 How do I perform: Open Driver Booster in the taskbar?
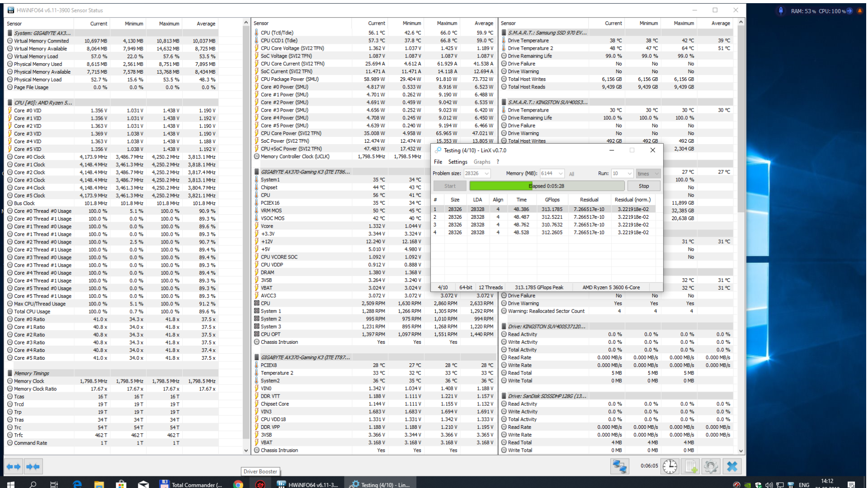[x=260, y=484]
